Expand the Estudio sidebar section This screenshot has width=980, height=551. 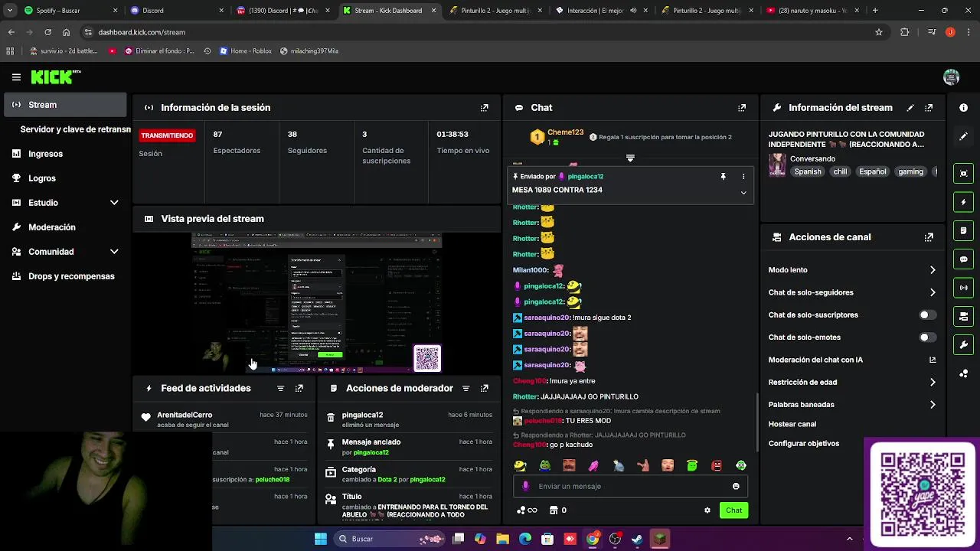(x=114, y=203)
